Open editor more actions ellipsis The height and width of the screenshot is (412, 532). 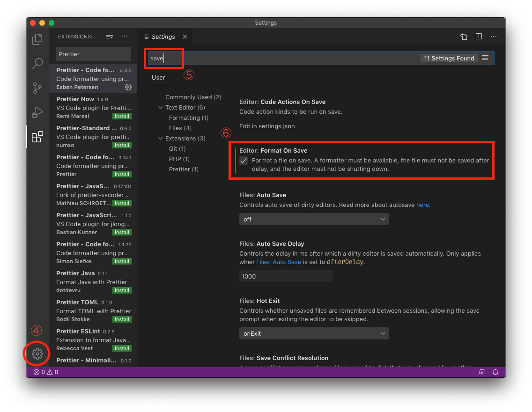(494, 36)
